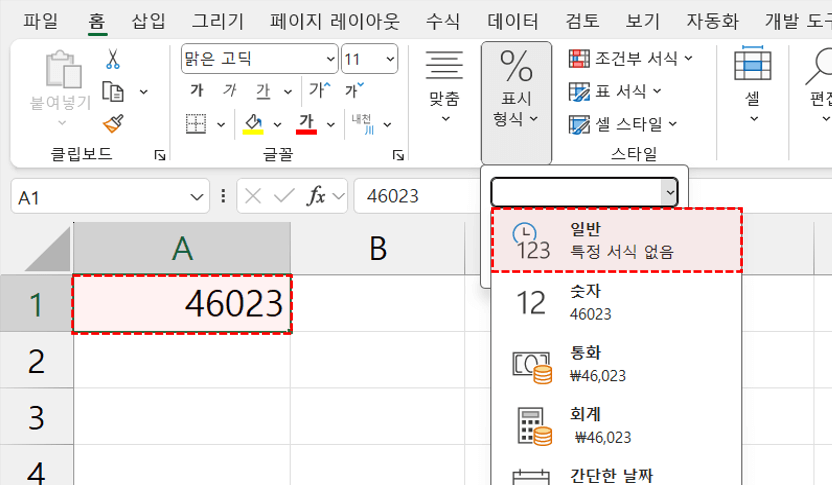Click the formula bar options dots

click(x=223, y=196)
